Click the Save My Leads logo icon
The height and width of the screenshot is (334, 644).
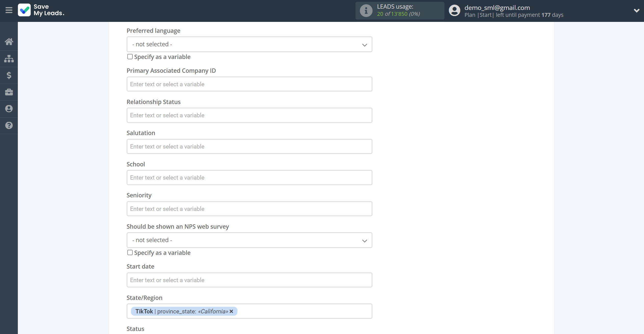click(24, 11)
